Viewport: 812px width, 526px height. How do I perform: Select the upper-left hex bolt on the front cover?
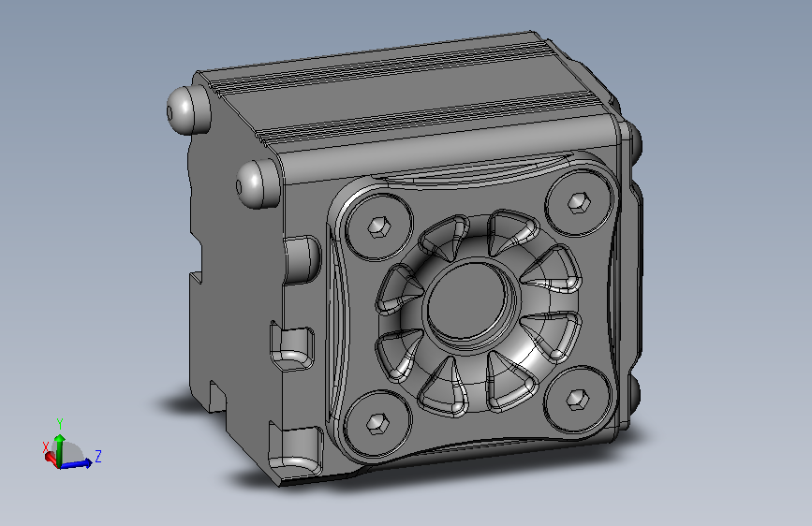click(379, 226)
